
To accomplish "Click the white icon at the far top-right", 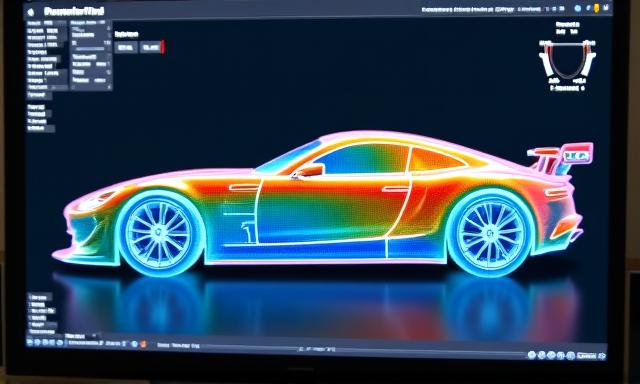I will pos(607,7).
